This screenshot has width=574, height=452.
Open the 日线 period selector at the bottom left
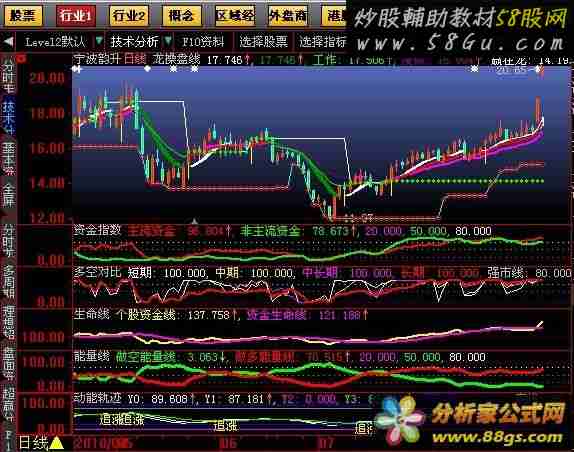coord(33,443)
